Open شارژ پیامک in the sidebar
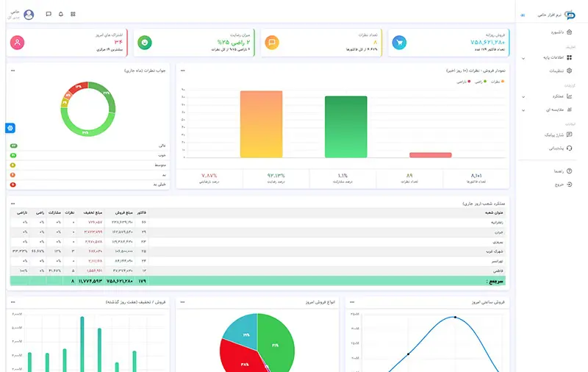The image size is (588, 372). pos(554,135)
